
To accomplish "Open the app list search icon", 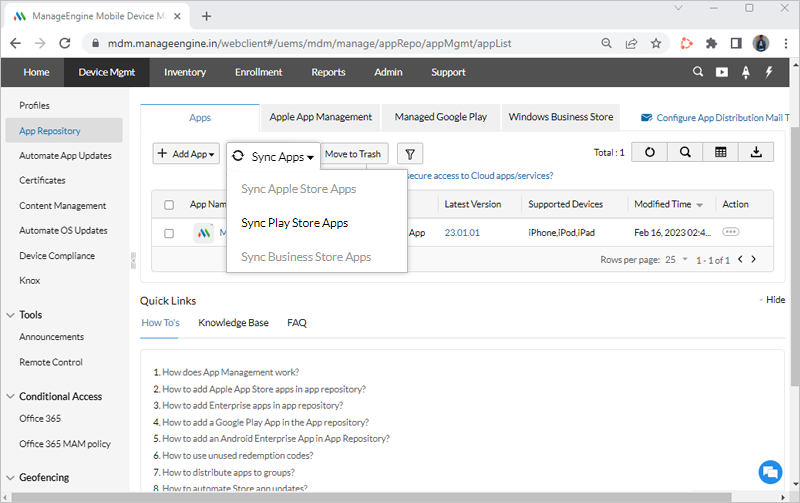I will coord(685,152).
